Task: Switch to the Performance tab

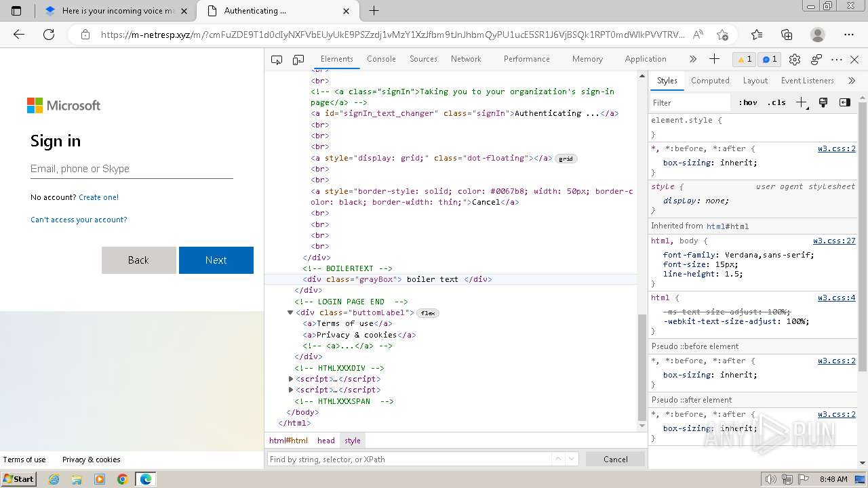Action: pos(526,59)
